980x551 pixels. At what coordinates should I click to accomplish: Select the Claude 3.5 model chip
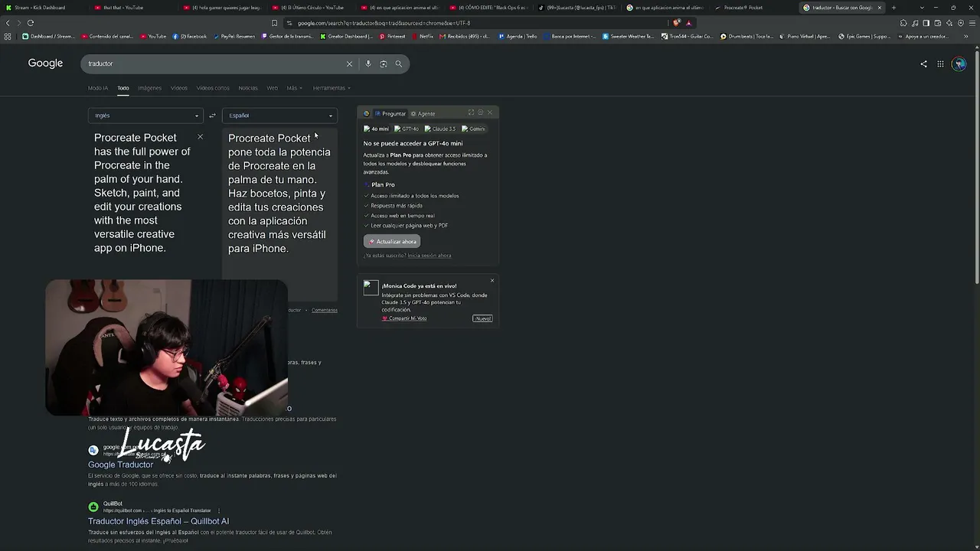coord(440,129)
